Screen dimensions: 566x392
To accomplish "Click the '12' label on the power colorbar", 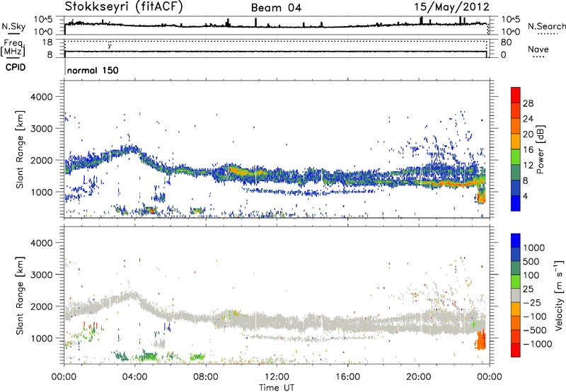I will (528, 166).
